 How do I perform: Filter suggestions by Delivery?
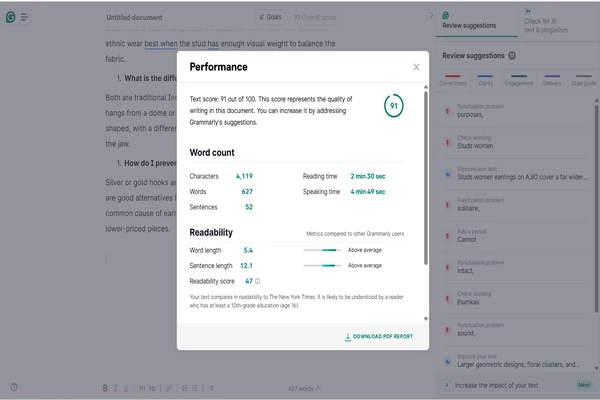(552, 80)
